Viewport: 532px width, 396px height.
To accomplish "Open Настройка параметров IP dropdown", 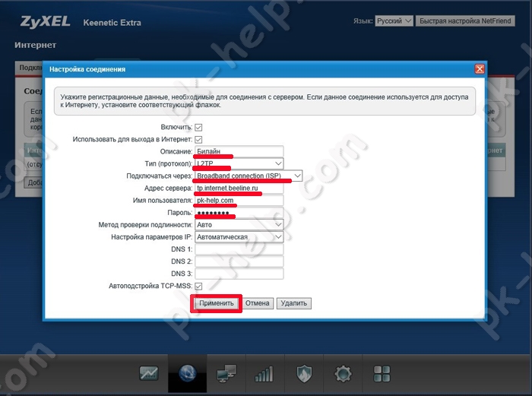I will tap(239, 237).
